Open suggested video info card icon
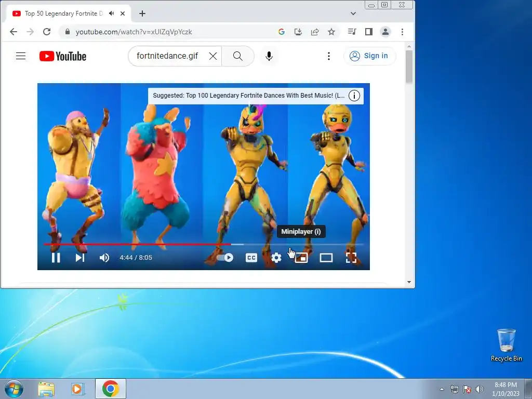 point(354,96)
